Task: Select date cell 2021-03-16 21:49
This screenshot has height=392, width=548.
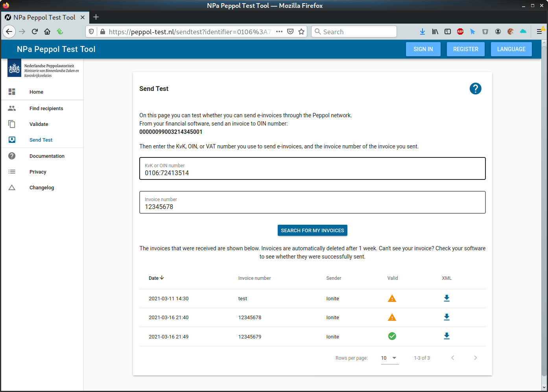Action: coord(168,337)
